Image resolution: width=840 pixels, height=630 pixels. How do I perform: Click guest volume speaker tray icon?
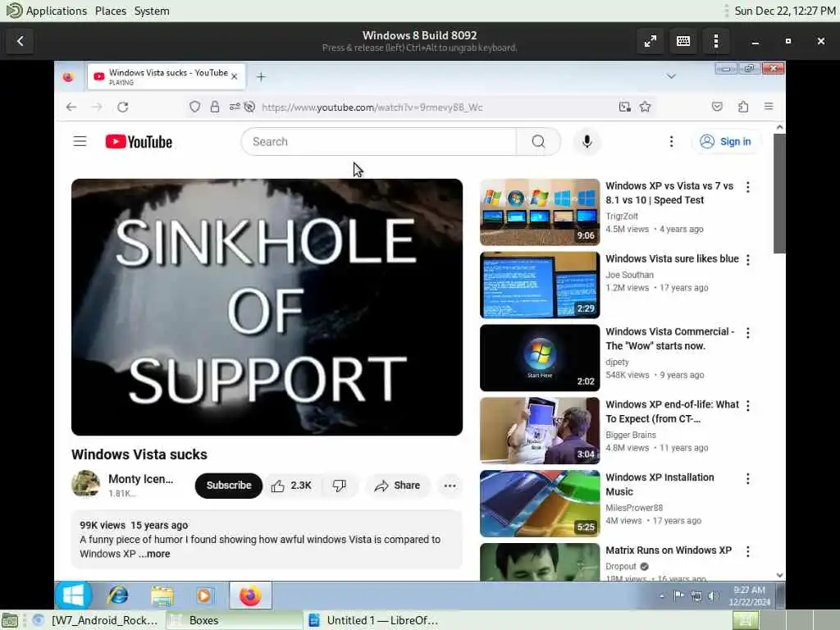click(x=713, y=596)
